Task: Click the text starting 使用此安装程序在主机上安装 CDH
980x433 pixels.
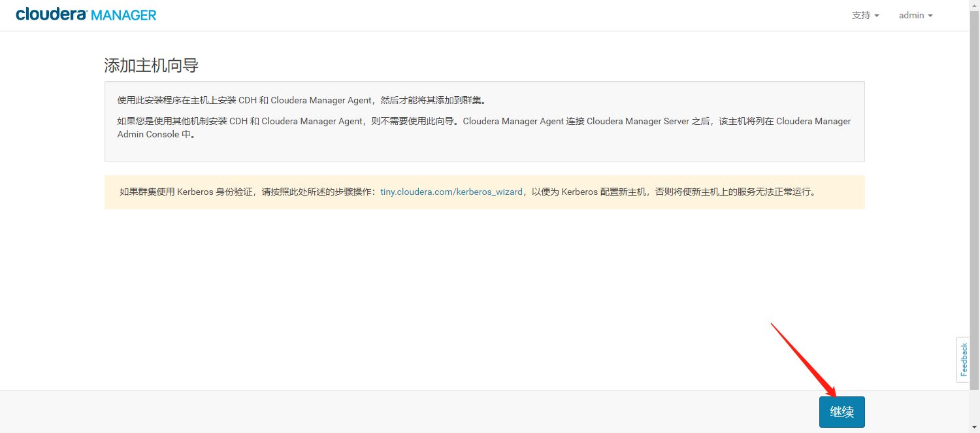Action: point(302,101)
